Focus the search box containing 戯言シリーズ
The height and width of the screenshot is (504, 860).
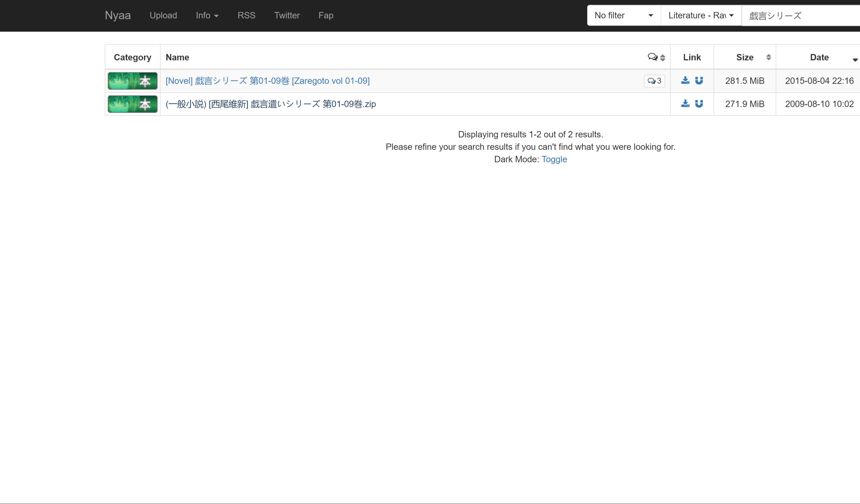pos(801,15)
